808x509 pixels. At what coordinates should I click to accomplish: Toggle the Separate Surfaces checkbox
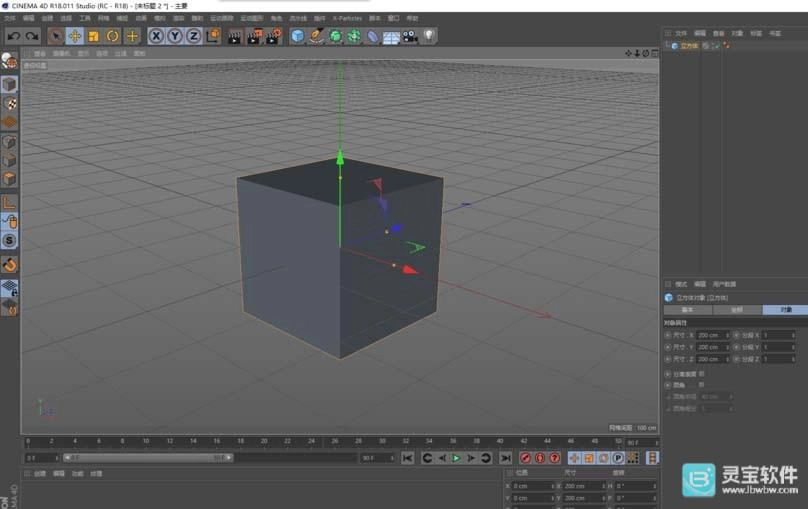tap(701, 374)
